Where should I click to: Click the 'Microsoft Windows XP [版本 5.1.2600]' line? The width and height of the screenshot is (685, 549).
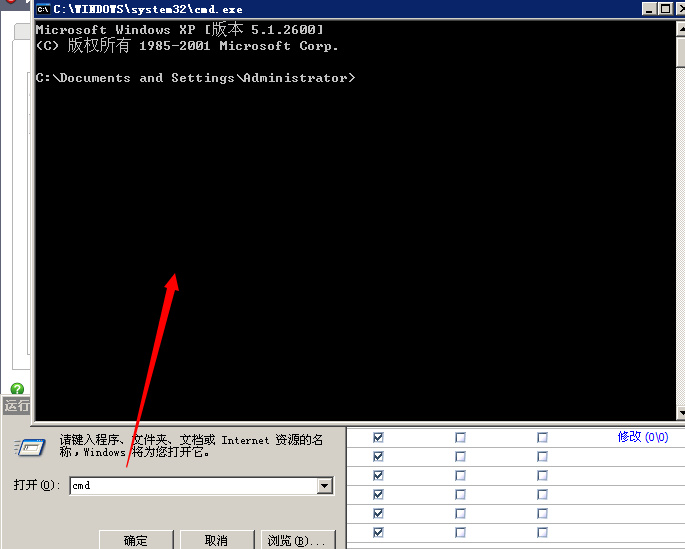coord(180,29)
